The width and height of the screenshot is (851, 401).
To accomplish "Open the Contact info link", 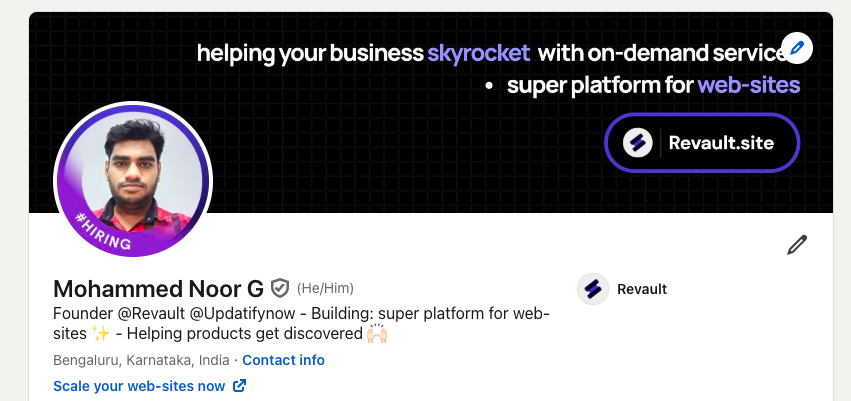I will (x=283, y=360).
